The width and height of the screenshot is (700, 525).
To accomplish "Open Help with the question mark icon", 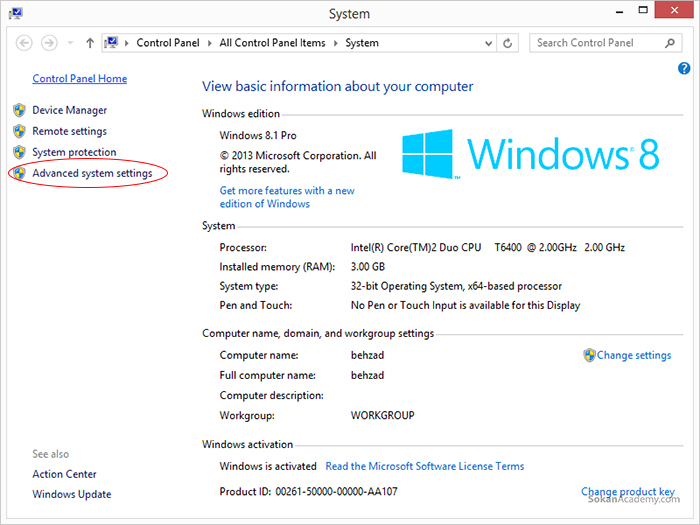I will [x=684, y=68].
